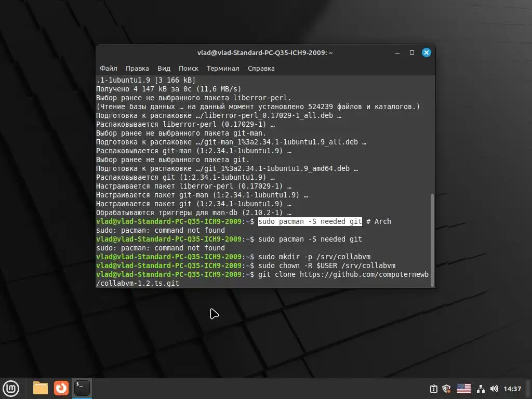Open the sound volume tray icon
The height and width of the screenshot is (399, 532).
click(494, 389)
